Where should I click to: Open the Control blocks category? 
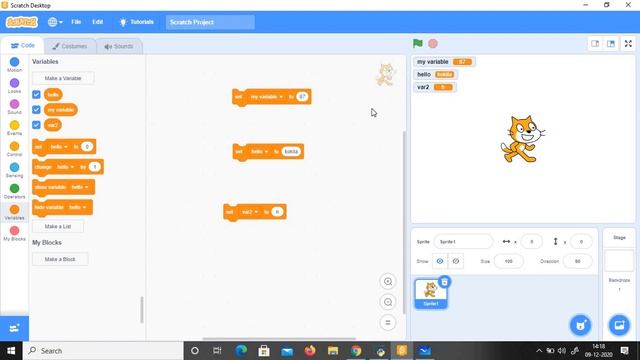pyautogui.click(x=14, y=149)
